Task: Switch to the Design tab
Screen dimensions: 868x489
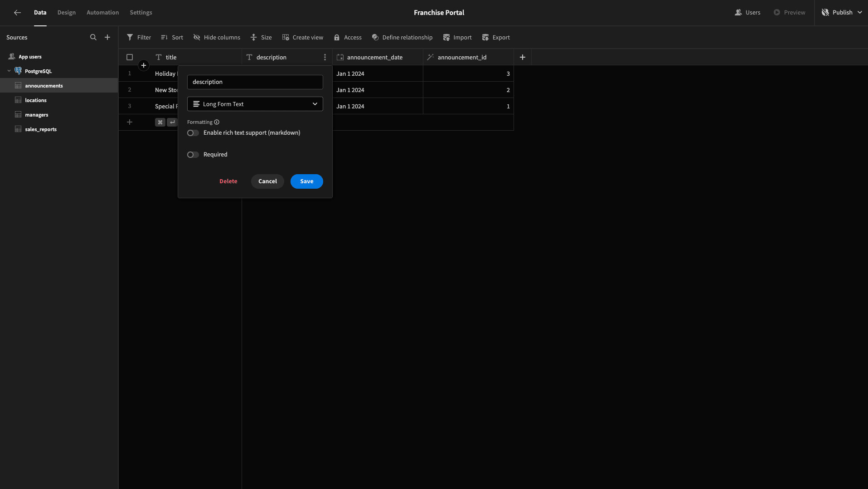Action: [x=67, y=13]
